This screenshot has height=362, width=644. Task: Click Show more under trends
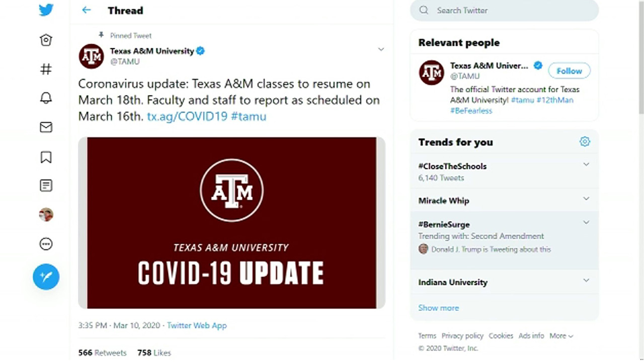pyautogui.click(x=438, y=308)
